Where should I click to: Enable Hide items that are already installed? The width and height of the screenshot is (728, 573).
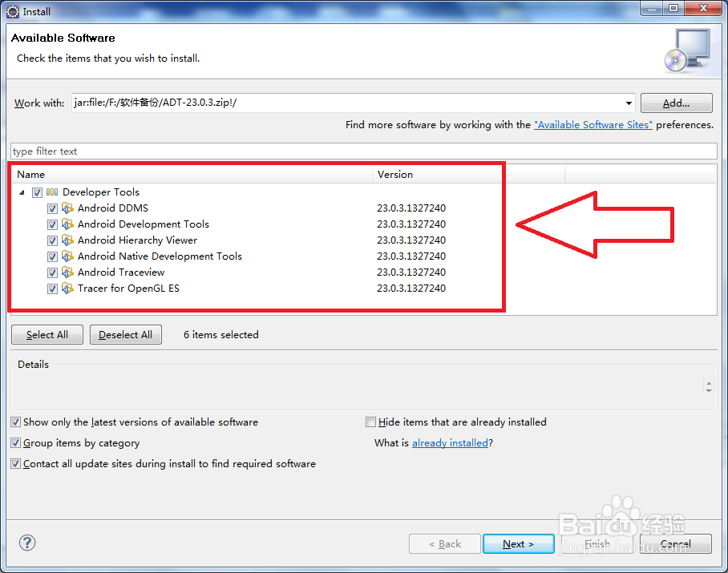coord(370,422)
